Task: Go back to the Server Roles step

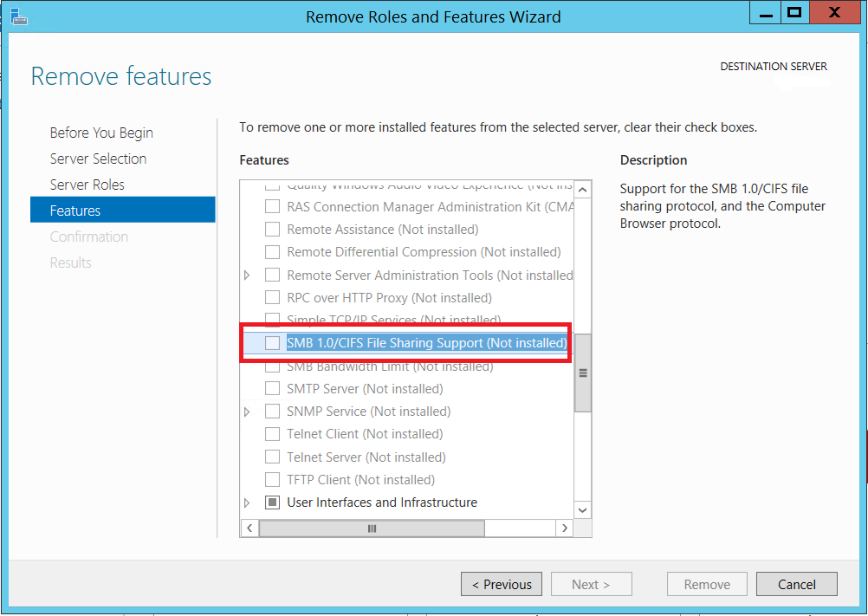Action: [x=87, y=184]
